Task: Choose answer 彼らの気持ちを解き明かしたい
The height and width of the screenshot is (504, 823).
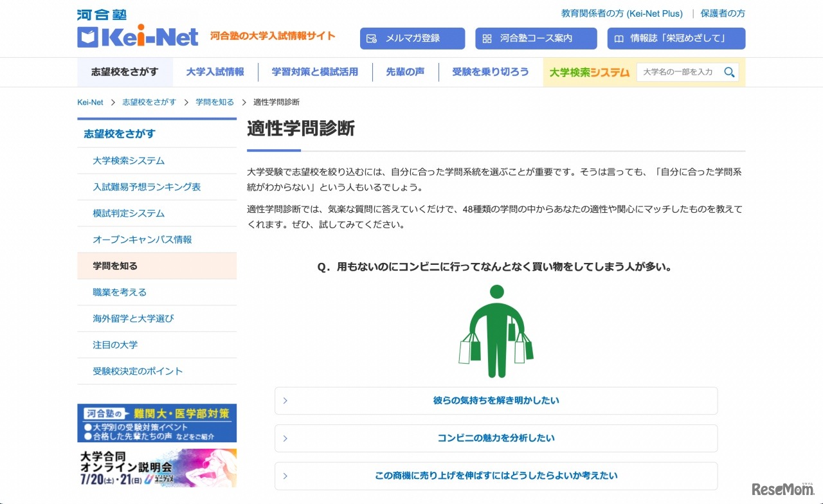Action: tap(496, 401)
